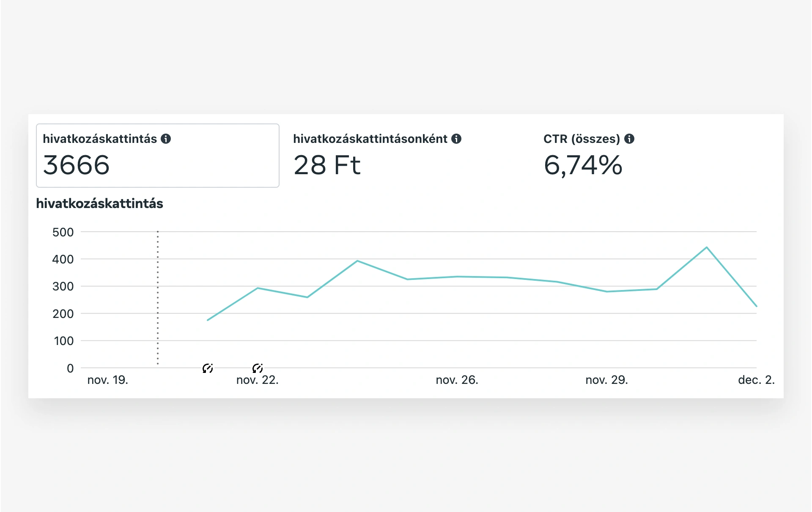Click the line's starting data point
812x512 pixels.
208,320
